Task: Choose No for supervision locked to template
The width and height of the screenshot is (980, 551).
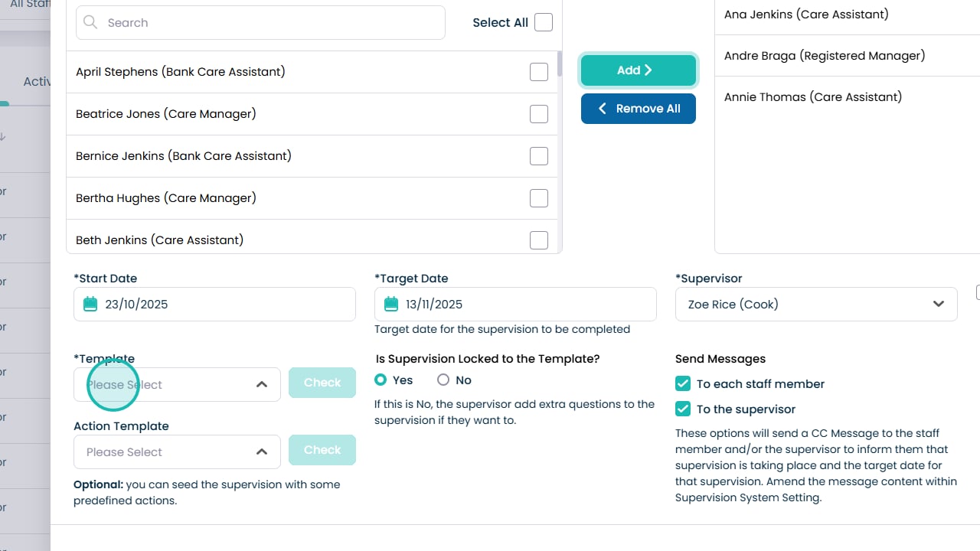Action: pyautogui.click(x=443, y=380)
